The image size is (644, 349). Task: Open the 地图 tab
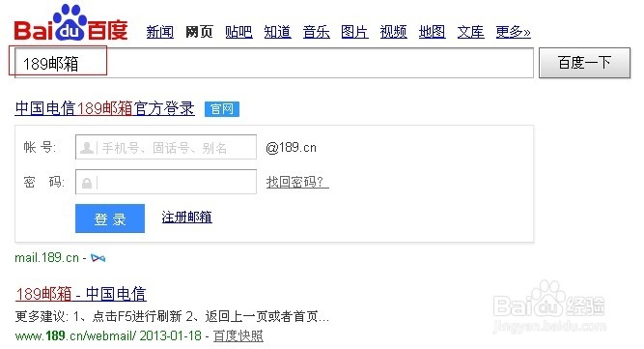click(x=433, y=32)
